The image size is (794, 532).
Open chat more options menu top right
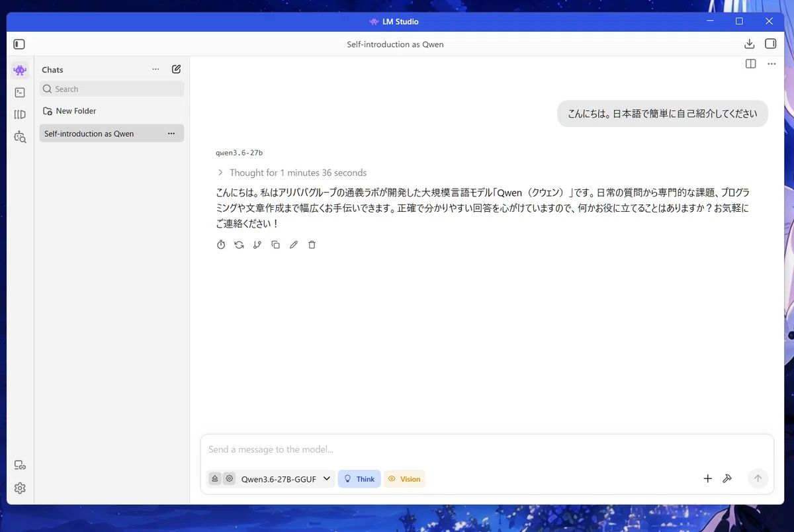tap(772, 64)
